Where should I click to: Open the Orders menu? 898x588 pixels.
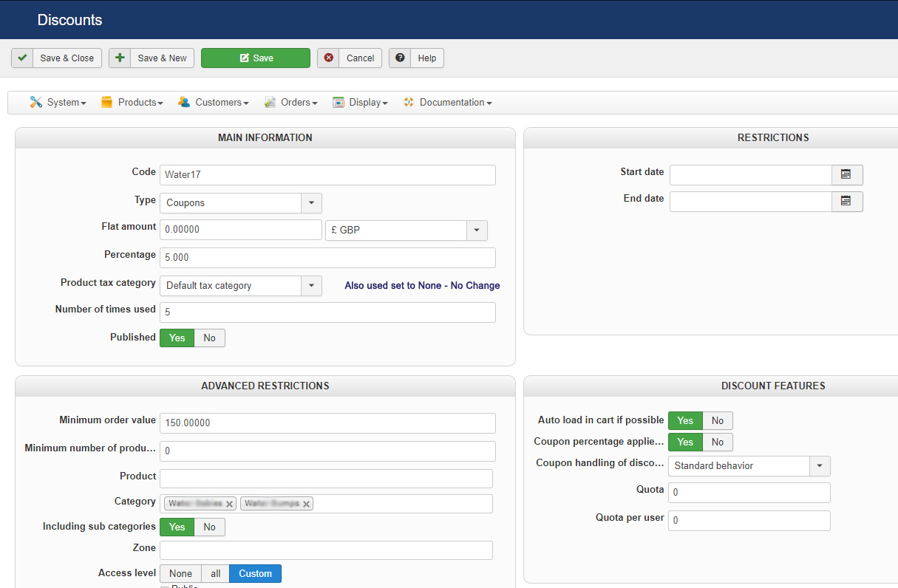click(291, 102)
